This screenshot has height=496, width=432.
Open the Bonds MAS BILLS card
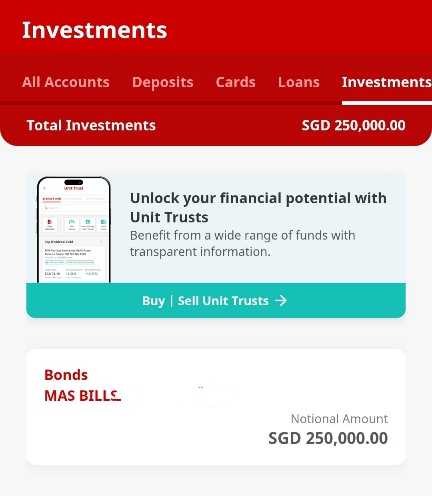(216, 407)
